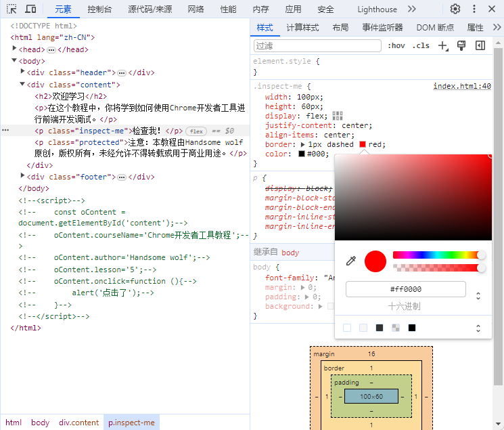Switch color palette with palette stepper
Viewport: 504px width, 430px height.
pos(478,328)
